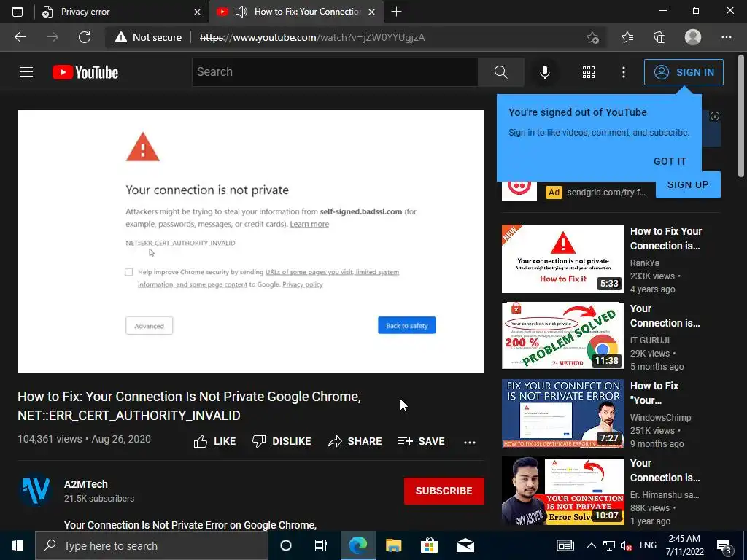Open sendgrid.com ad link
747x560 pixels.
point(606,192)
